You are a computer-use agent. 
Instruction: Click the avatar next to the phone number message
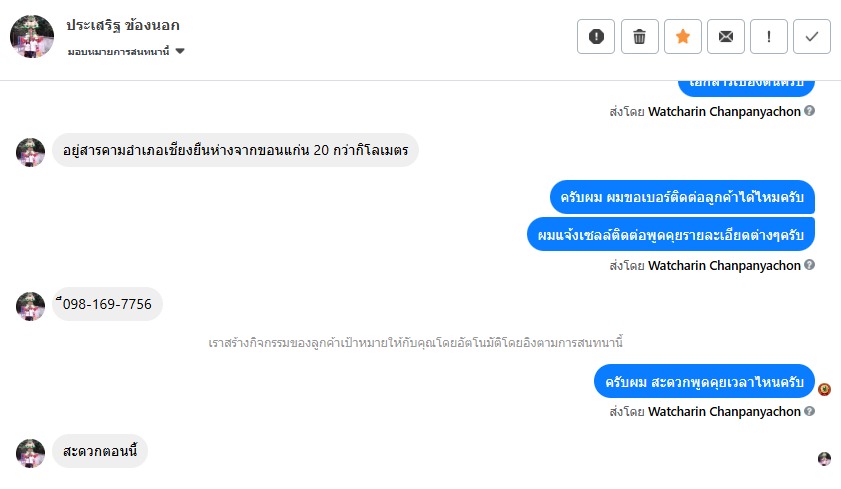click(x=31, y=305)
